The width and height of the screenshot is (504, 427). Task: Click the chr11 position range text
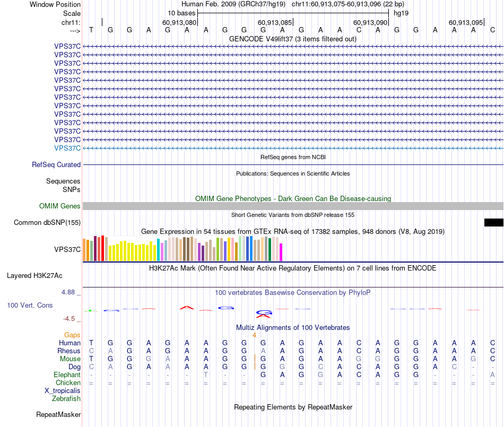pos(348,4)
